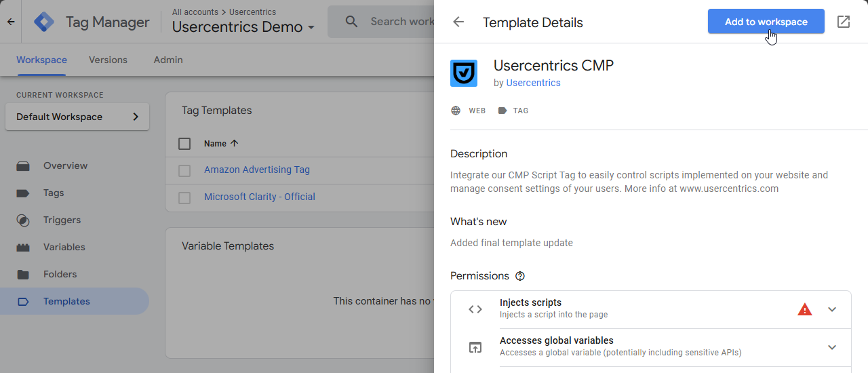Screen dimensions: 868x373
Task: Tick the Microsoft Clarity - Official checkbox
Action: tap(184, 198)
